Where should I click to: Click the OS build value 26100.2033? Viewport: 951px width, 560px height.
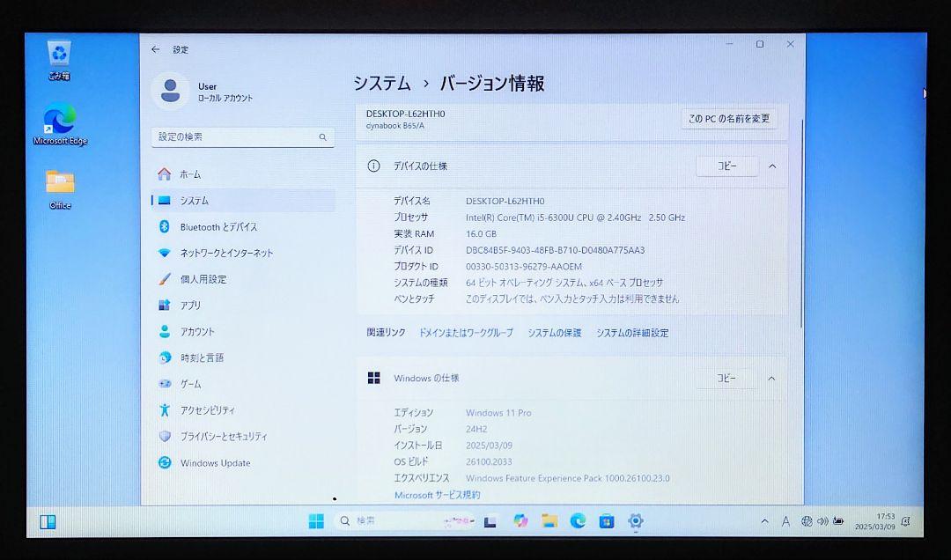[x=489, y=461]
